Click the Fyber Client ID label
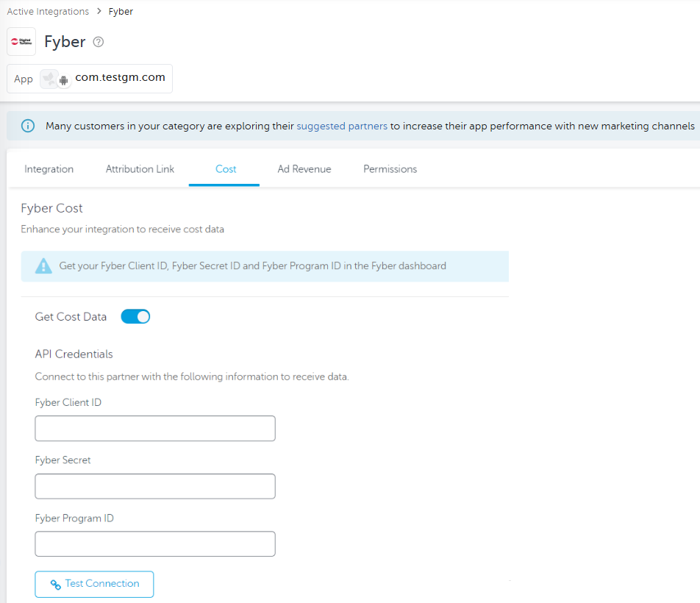700x603 pixels. point(68,402)
